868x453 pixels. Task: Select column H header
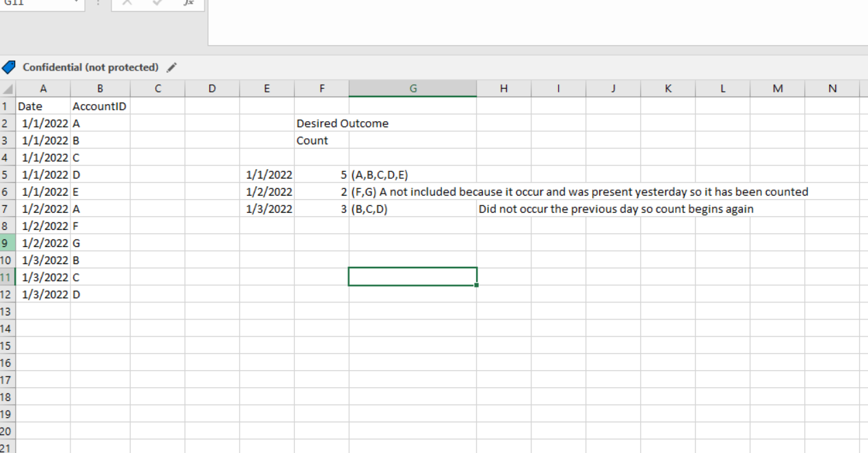click(504, 88)
